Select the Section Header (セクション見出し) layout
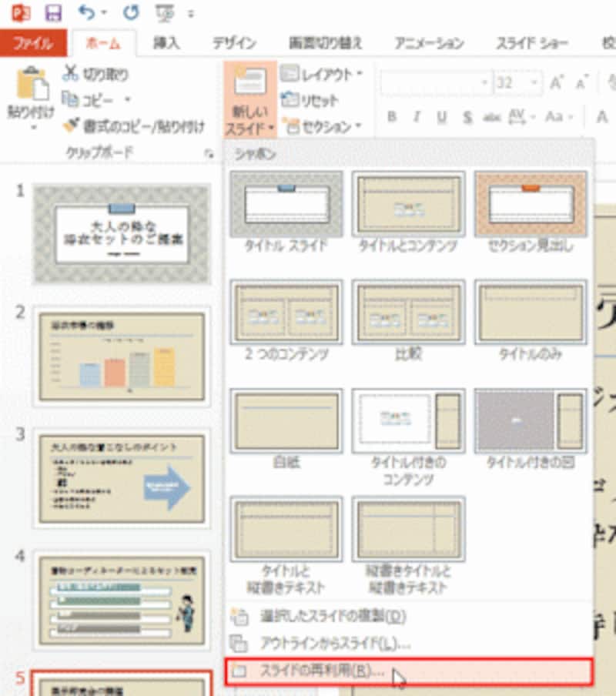616x696 pixels. pos(531,212)
